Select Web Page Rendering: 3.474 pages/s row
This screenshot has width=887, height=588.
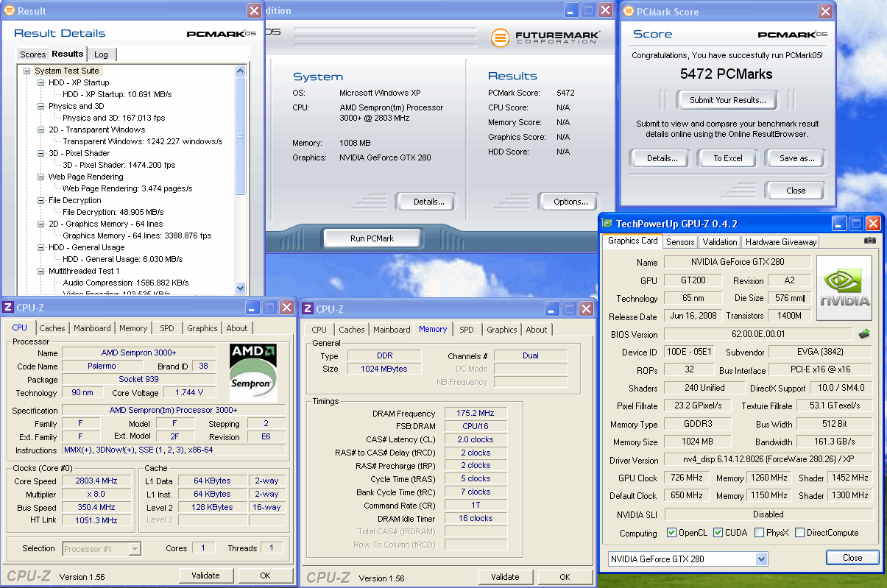click(127, 188)
